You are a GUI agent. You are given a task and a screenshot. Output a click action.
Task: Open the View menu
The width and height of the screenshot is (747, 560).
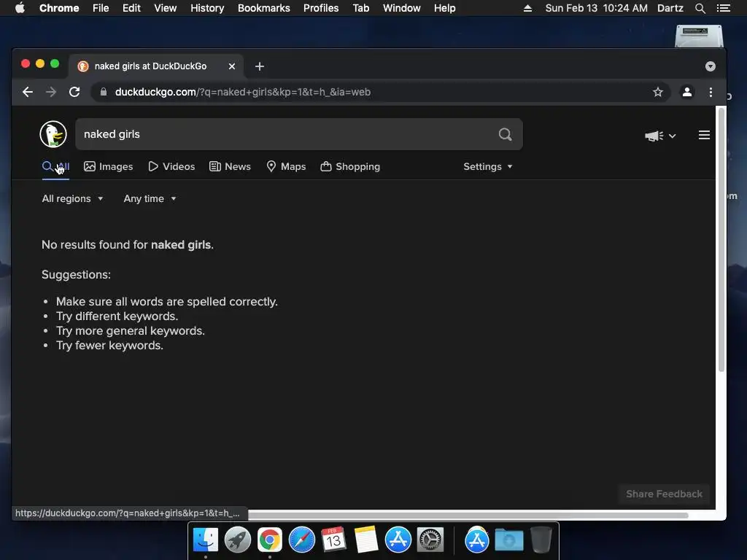(166, 8)
